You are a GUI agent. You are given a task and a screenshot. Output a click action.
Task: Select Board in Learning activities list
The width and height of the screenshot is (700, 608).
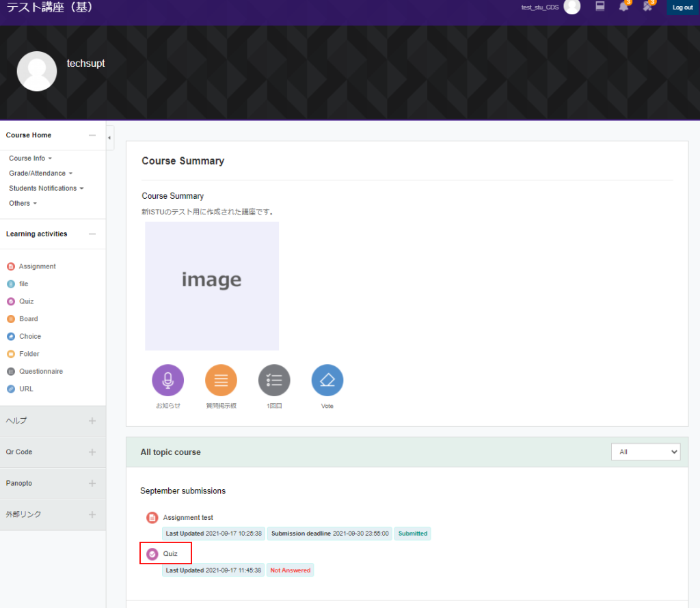28,319
